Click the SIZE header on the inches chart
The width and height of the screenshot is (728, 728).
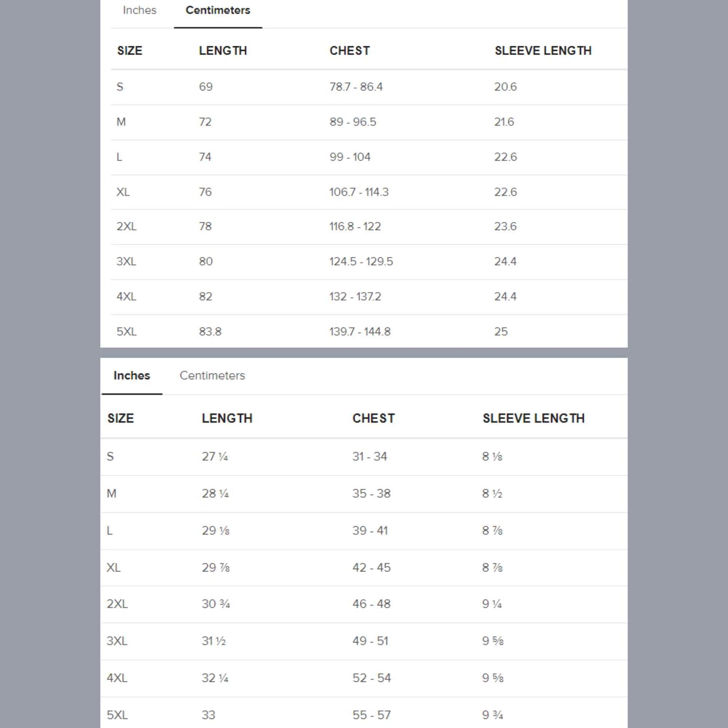click(x=120, y=418)
